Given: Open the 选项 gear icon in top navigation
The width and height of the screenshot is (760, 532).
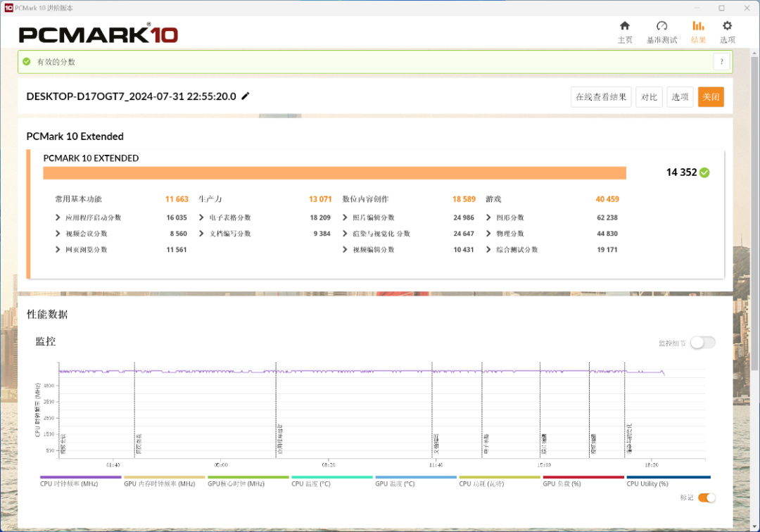Looking at the screenshot, I should 727,25.
